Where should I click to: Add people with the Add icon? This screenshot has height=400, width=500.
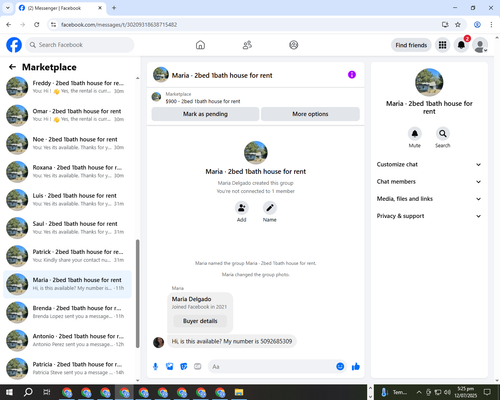tap(242, 208)
